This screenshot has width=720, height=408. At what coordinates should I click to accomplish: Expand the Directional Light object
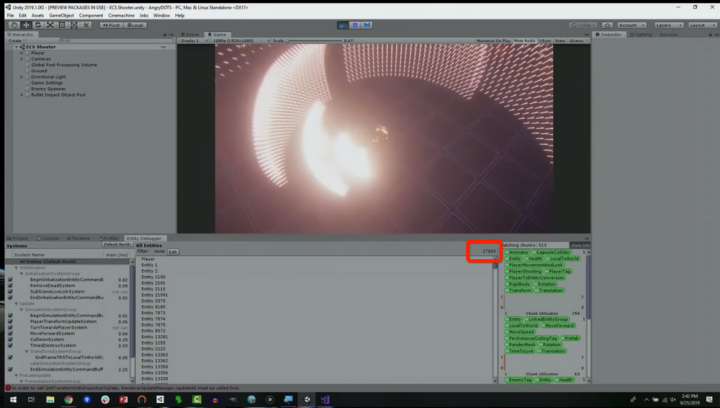click(22, 77)
